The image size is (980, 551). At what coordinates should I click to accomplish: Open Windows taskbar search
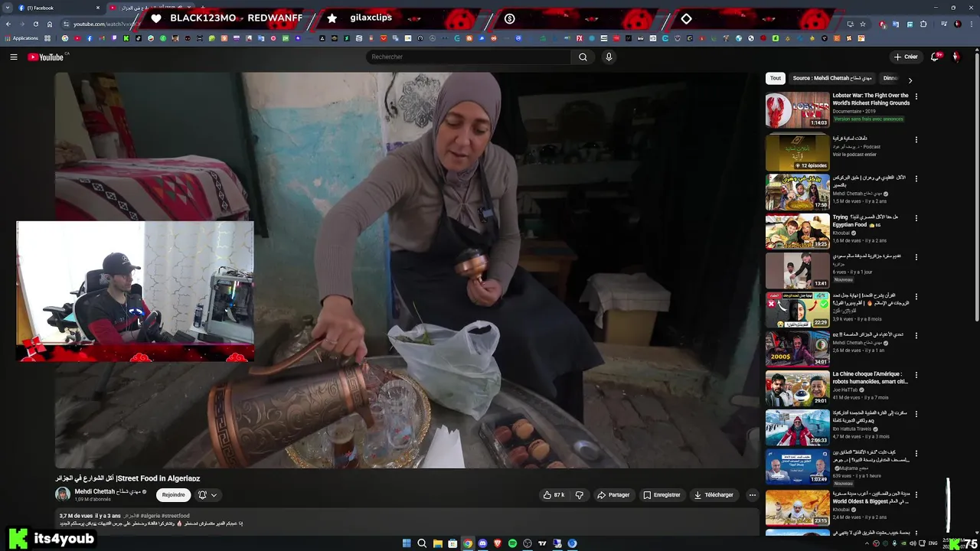tap(422, 543)
